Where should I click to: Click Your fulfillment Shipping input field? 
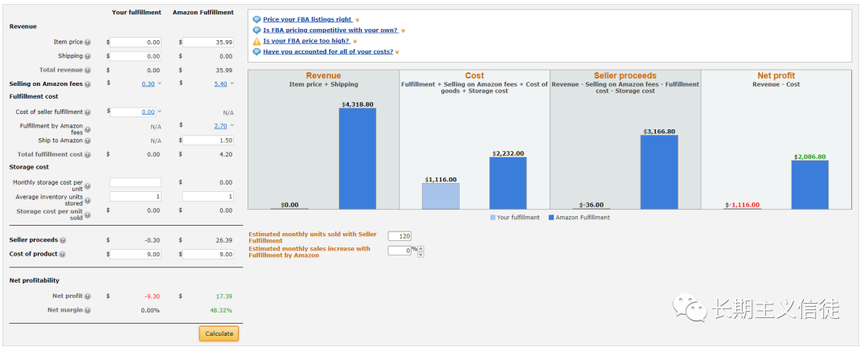(136, 56)
